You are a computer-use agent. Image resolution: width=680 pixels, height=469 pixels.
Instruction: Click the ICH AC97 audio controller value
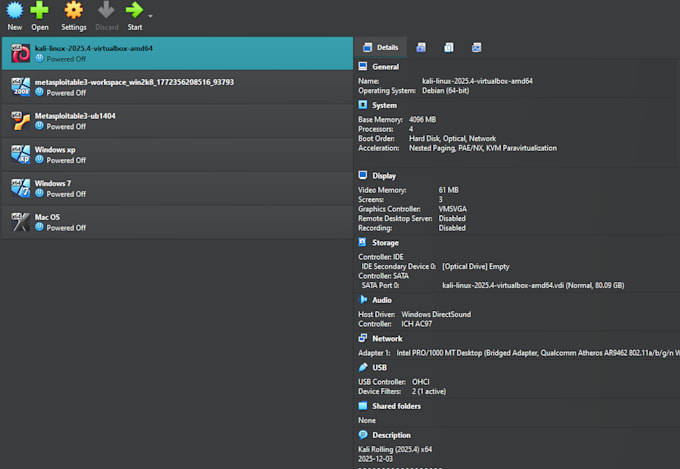(x=416, y=324)
